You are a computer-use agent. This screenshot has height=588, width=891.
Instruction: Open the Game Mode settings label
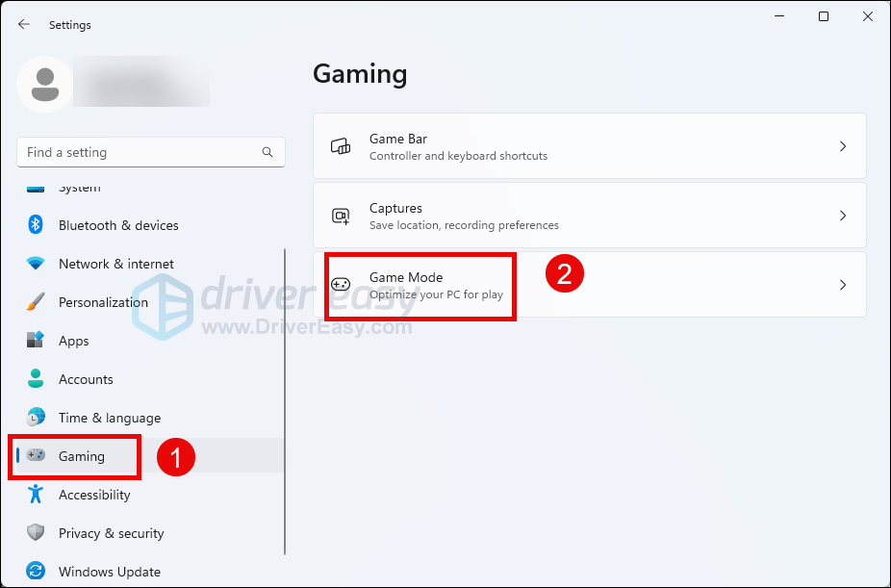pos(406,278)
